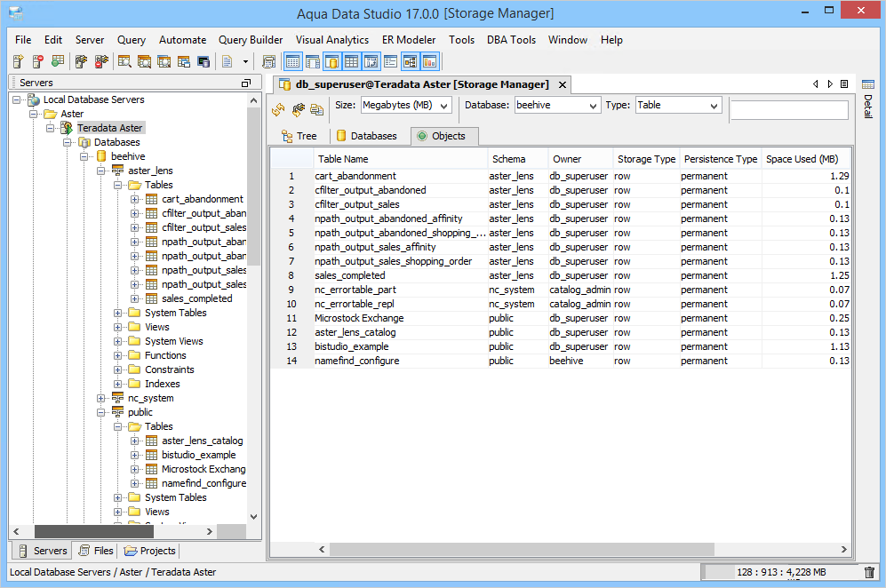The width and height of the screenshot is (886, 588).
Task: Open the ER Modeler menu
Action: [x=409, y=40]
